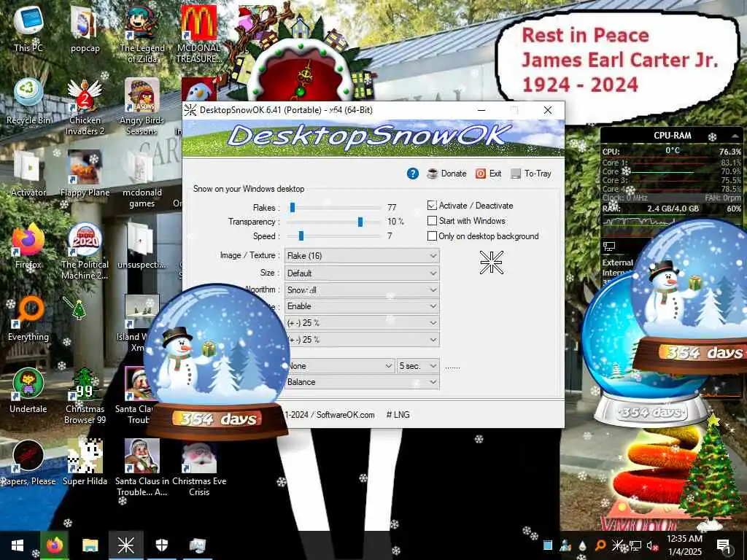Click the Exit button in DesktopSnowOK
The width and height of the screenshot is (747, 560).
tap(488, 174)
